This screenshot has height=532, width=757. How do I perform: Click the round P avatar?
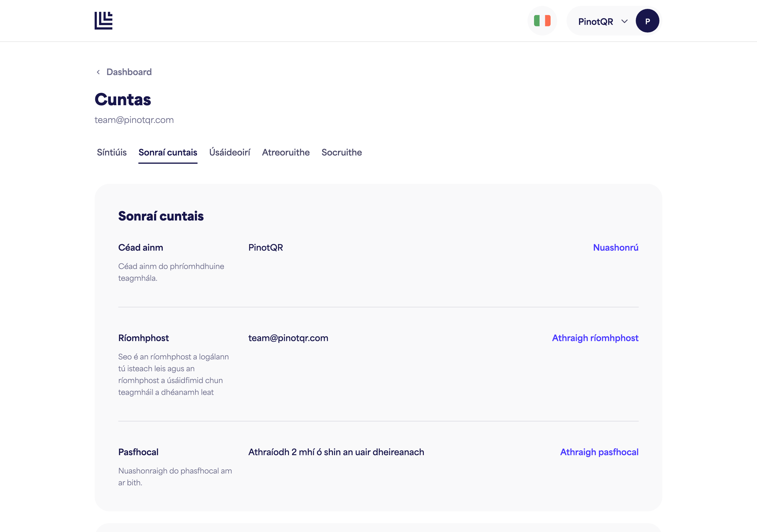pos(647,21)
